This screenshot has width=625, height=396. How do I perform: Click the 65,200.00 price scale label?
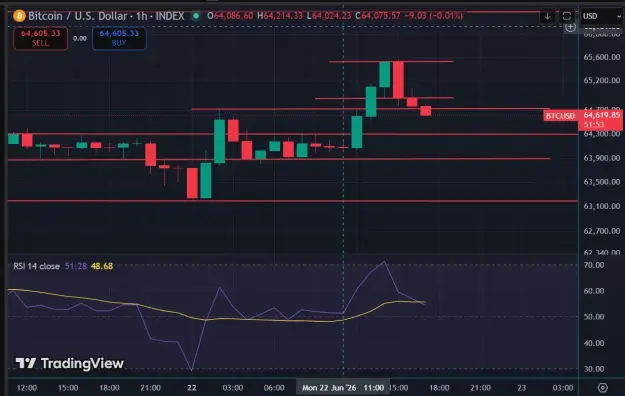click(x=601, y=80)
